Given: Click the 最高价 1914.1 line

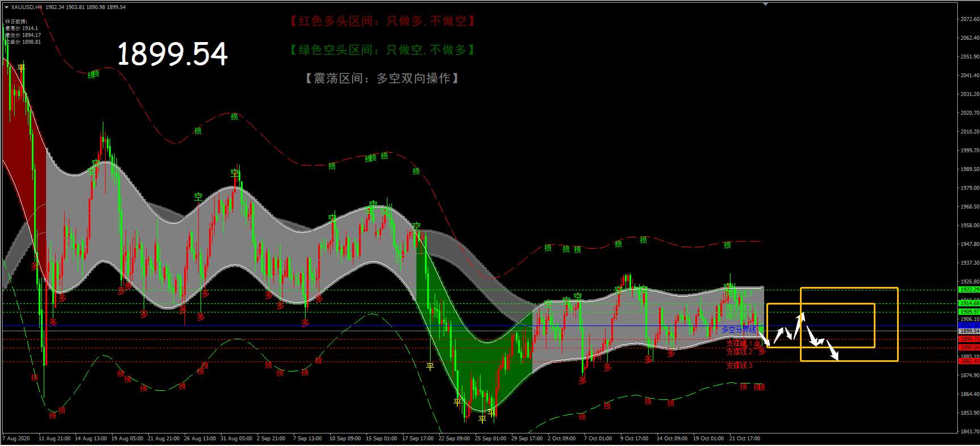Looking at the screenshot, I should [21, 28].
